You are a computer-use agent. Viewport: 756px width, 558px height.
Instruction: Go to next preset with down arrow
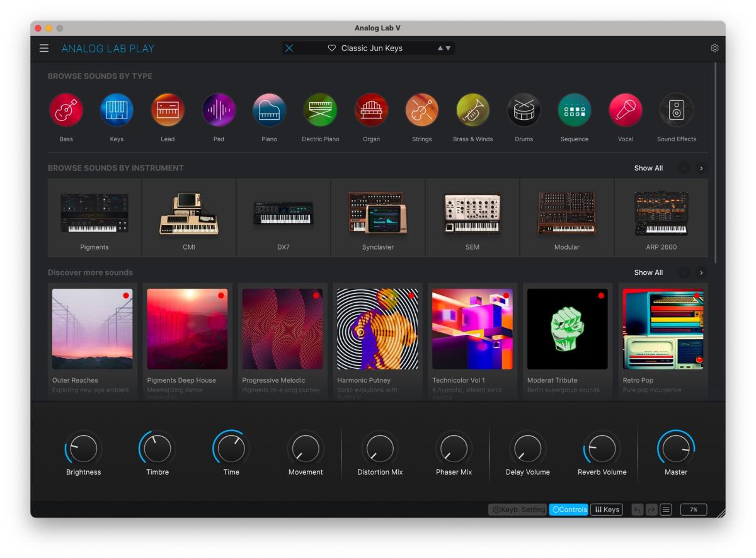tap(448, 49)
